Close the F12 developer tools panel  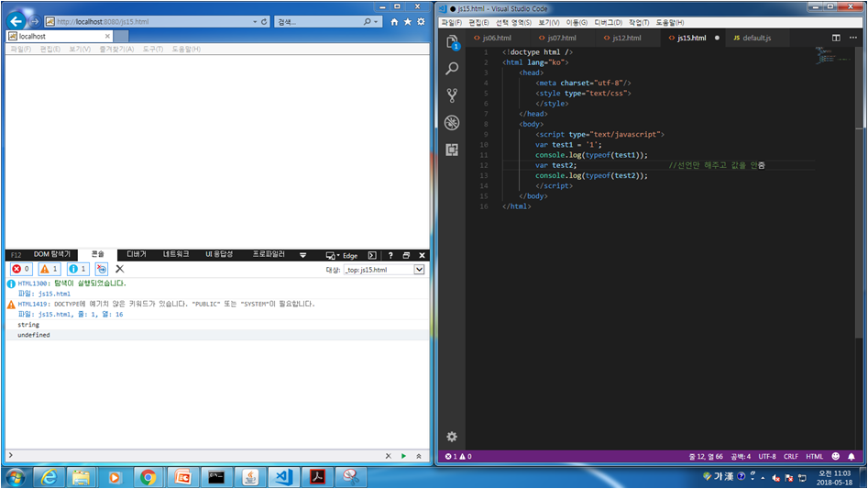[x=422, y=255]
